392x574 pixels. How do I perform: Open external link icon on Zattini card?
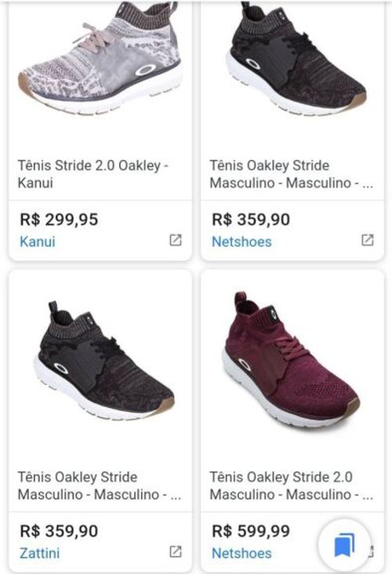176,552
